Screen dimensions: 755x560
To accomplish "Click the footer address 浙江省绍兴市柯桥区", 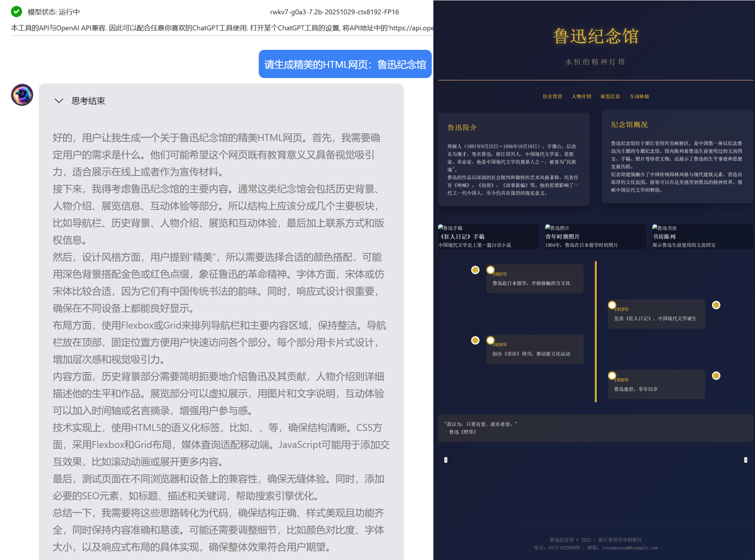I will pyautogui.click(x=620, y=540).
